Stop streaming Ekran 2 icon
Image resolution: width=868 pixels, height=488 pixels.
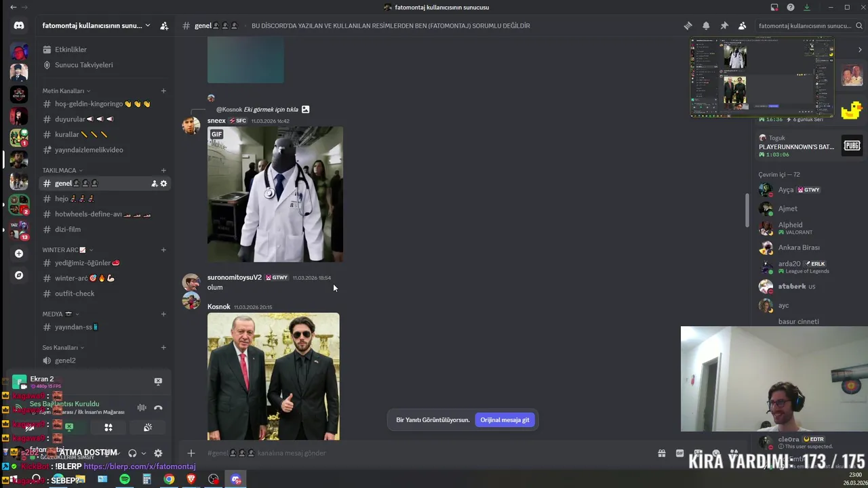158,381
